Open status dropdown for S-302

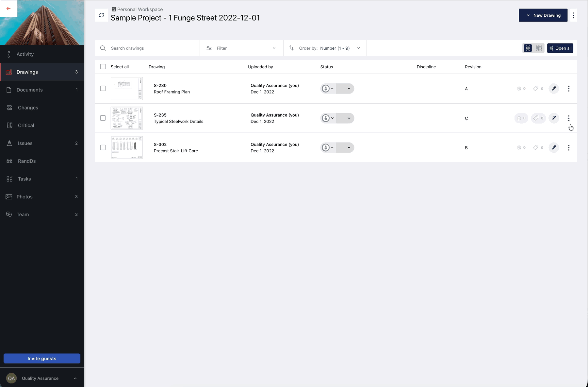(x=345, y=147)
